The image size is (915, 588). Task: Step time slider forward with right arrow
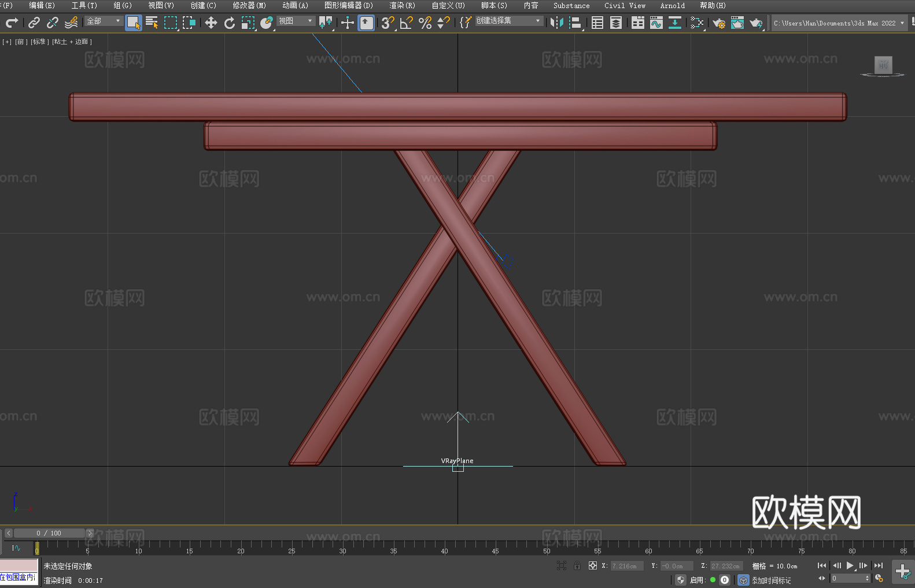click(x=90, y=533)
